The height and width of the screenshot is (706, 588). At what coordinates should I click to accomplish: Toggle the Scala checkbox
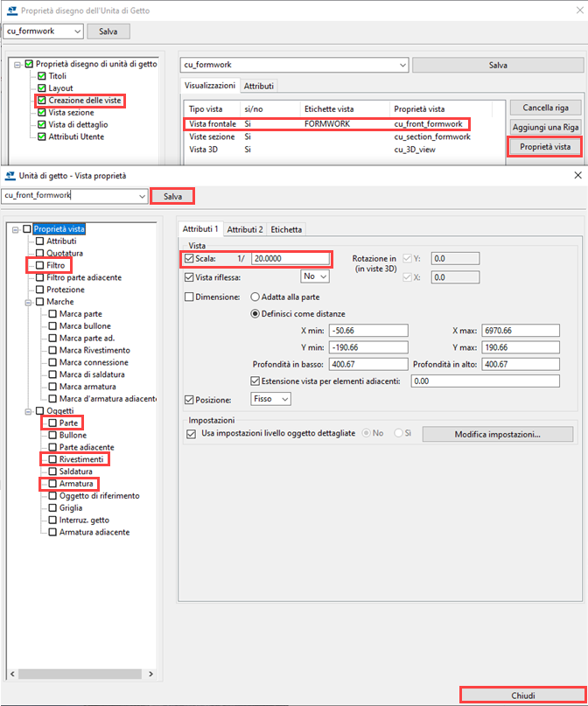(189, 258)
